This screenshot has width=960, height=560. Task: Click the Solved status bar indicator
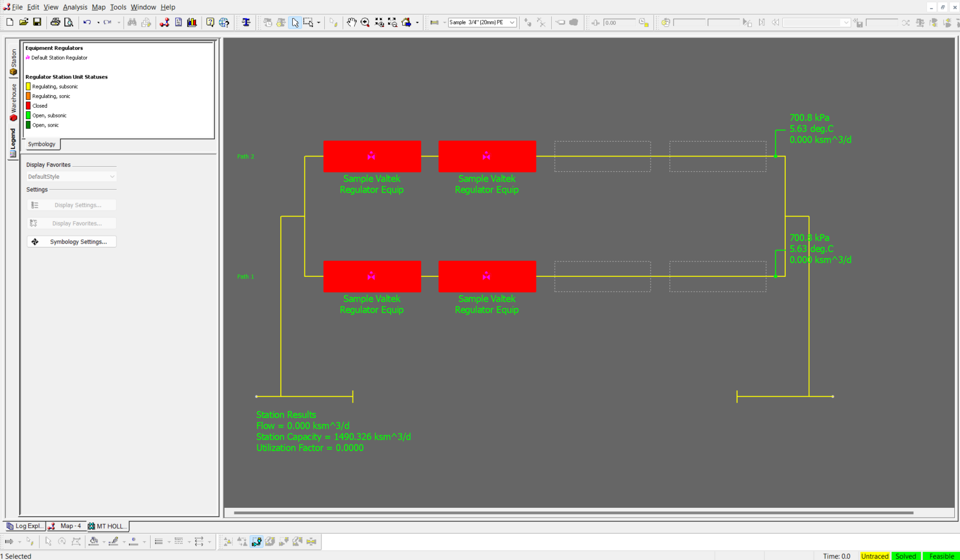click(906, 555)
